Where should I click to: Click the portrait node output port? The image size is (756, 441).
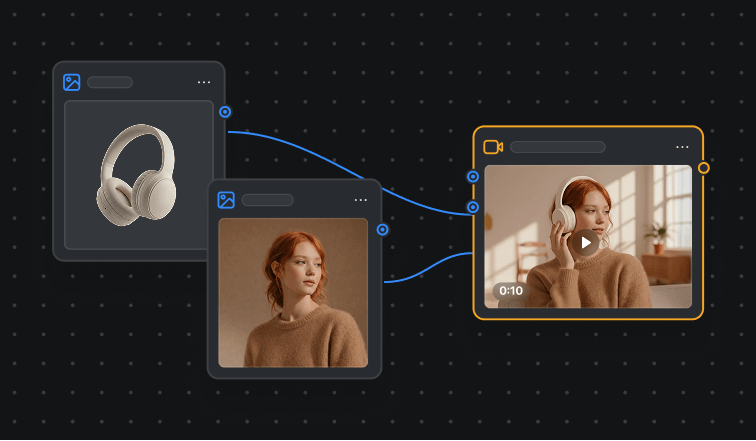tap(382, 229)
